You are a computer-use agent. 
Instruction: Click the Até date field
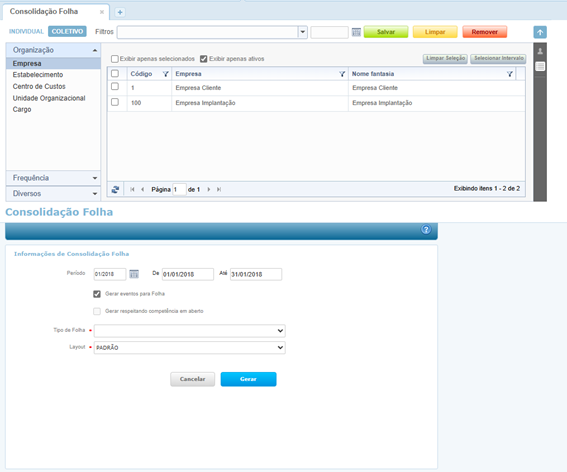256,274
